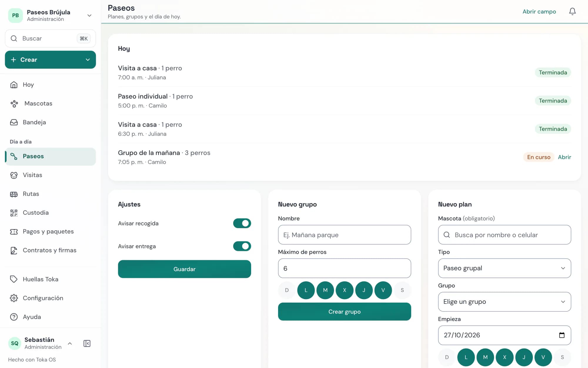Click the notifications bell icon

572,11
